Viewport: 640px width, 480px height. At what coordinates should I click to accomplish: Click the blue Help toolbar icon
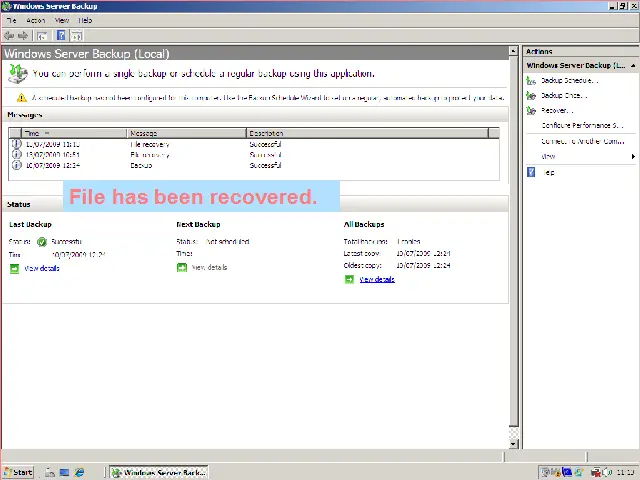(61, 36)
